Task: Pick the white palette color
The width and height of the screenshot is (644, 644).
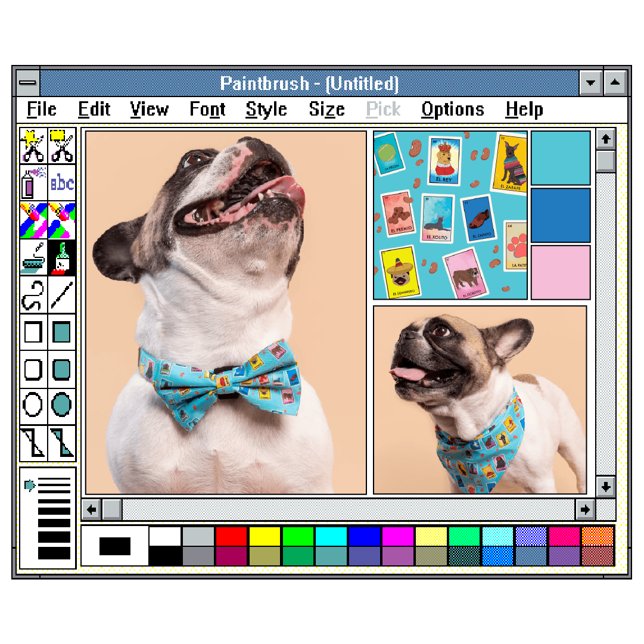Action: tap(164, 536)
